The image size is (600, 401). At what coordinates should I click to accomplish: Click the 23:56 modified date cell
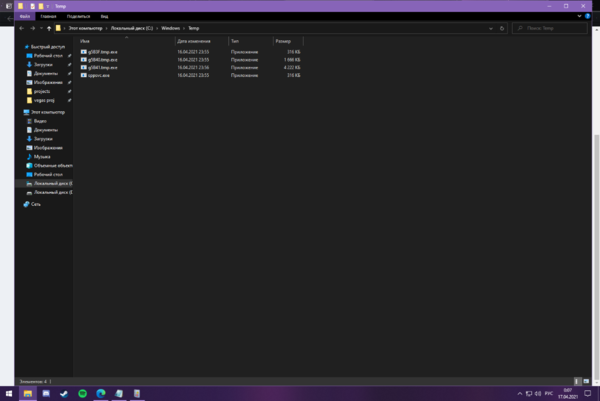coord(193,68)
